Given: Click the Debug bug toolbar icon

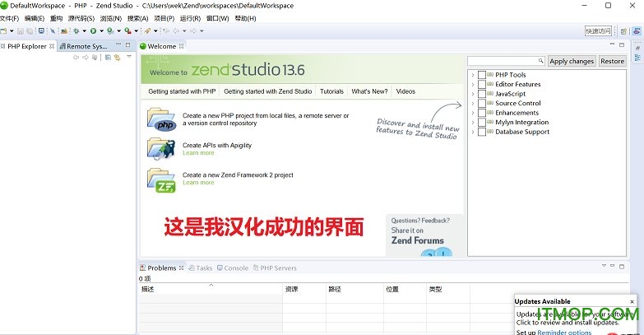Looking at the screenshot, I should tap(76, 30).
